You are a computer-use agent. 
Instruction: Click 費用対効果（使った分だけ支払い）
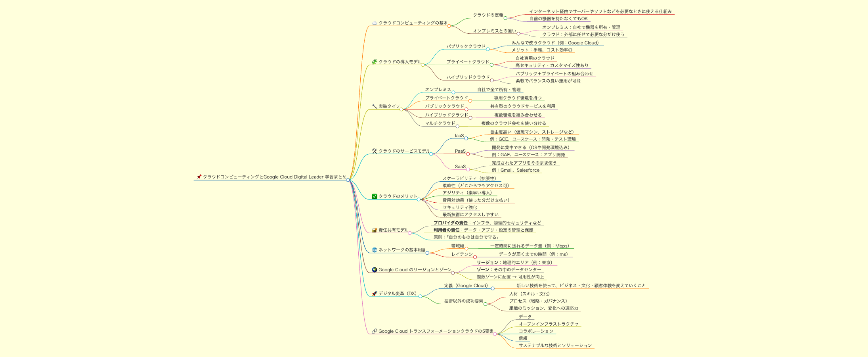coord(476,200)
